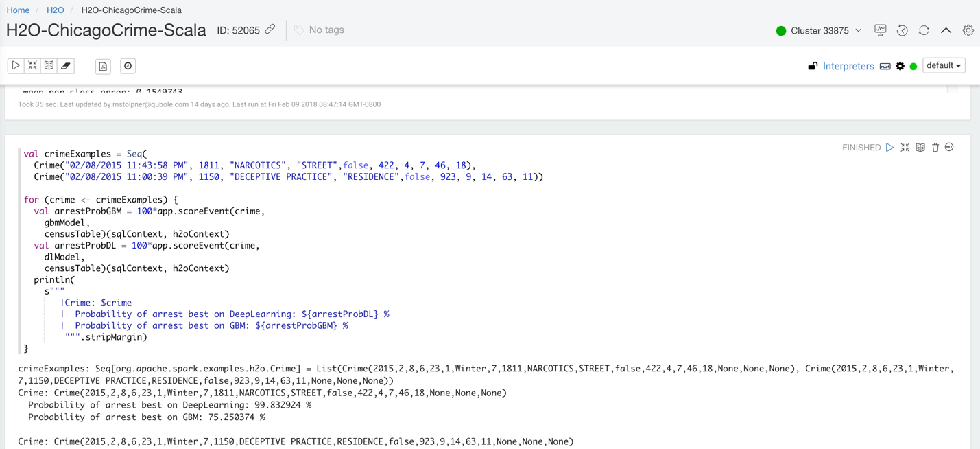Screen dimensions: 980x449
Task: Toggle code visibility with the book icon
Action: click(x=48, y=65)
